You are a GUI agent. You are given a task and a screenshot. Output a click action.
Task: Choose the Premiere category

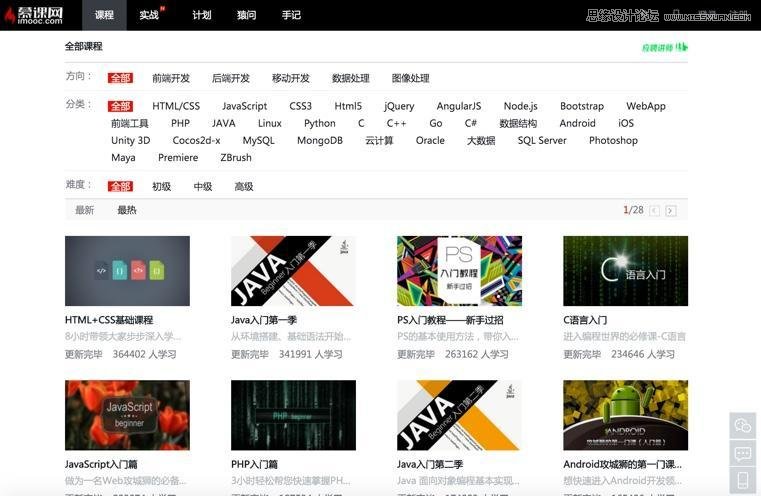(178, 158)
